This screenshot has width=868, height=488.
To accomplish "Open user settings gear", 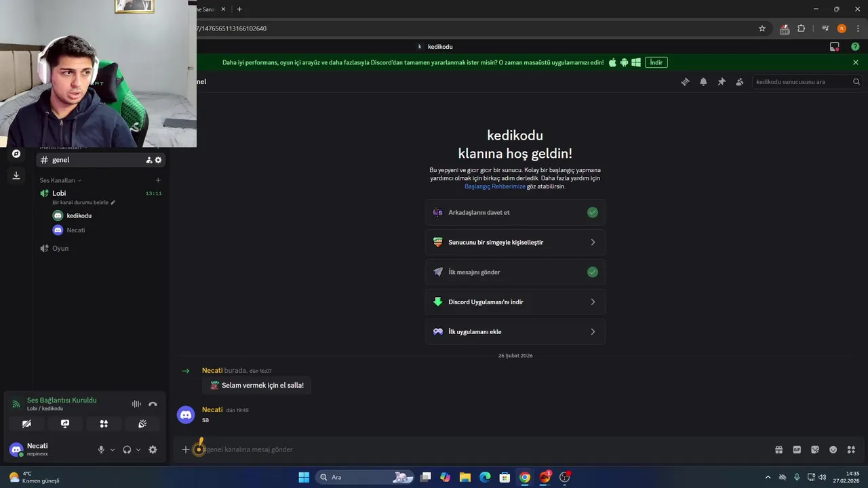I will pos(153,449).
